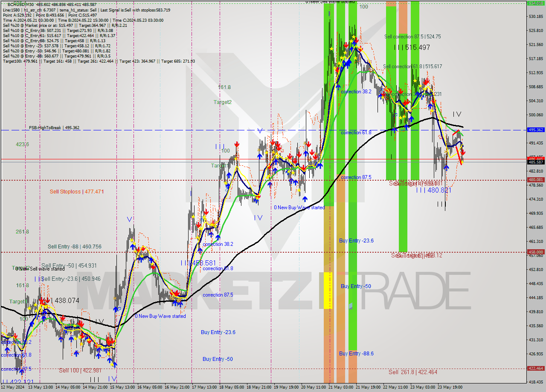The image size is (546, 392).
Task: Click the 530.185 price axis value
Action: click(536, 17)
